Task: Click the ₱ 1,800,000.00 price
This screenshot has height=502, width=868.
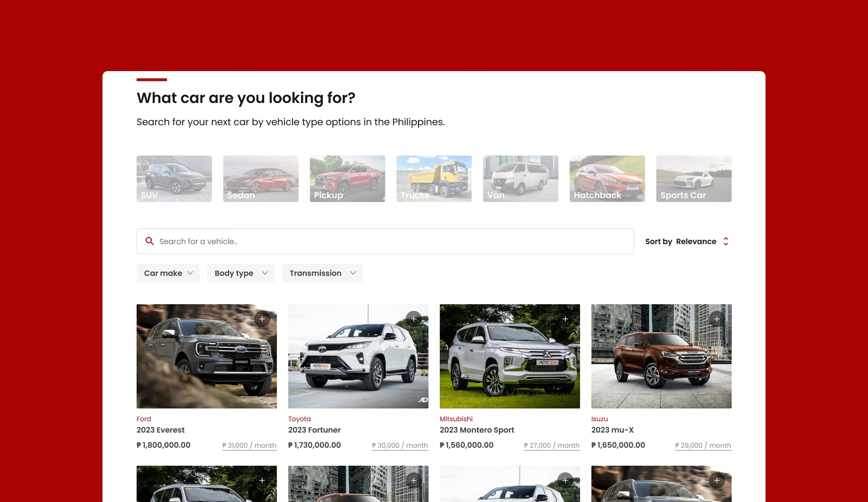Action: [x=164, y=445]
